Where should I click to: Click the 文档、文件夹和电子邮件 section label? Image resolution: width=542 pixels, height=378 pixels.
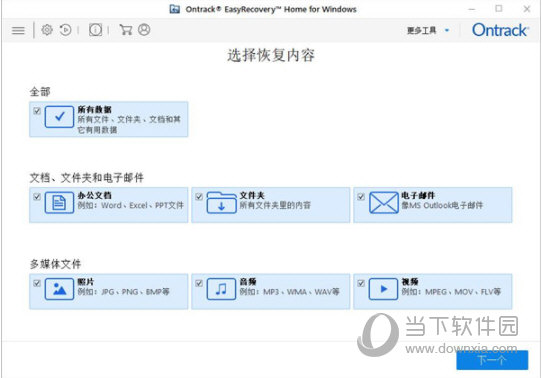tap(86, 178)
